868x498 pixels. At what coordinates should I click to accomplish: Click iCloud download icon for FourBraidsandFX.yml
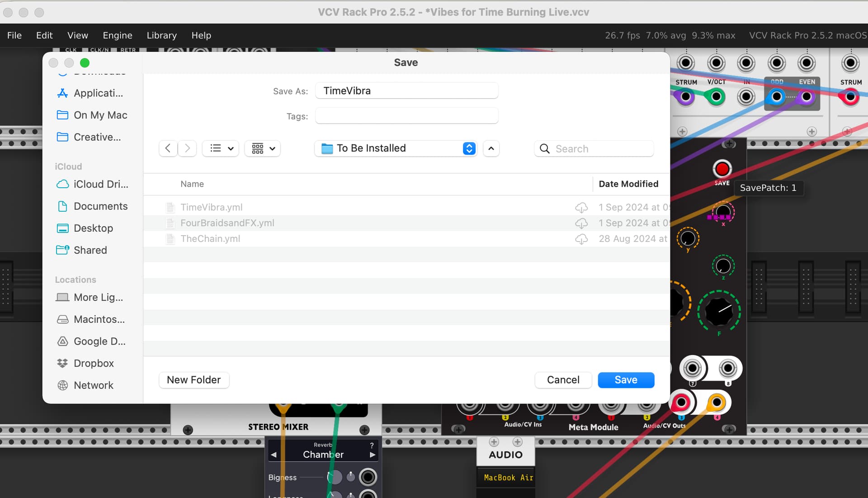[581, 223]
